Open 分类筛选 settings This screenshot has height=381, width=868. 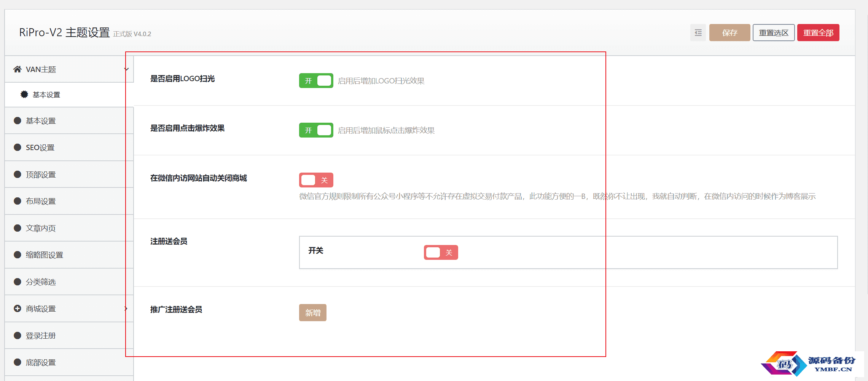[x=69, y=282]
